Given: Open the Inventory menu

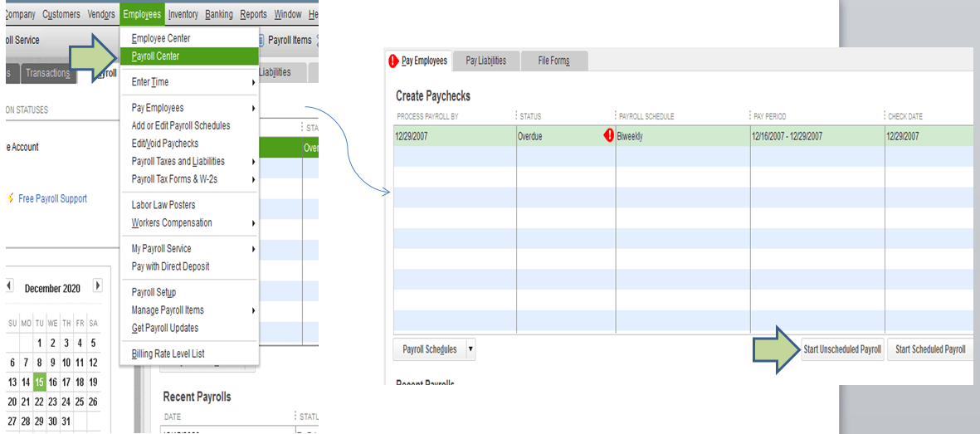Looking at the screenshot, I should (x=183, y=14).
